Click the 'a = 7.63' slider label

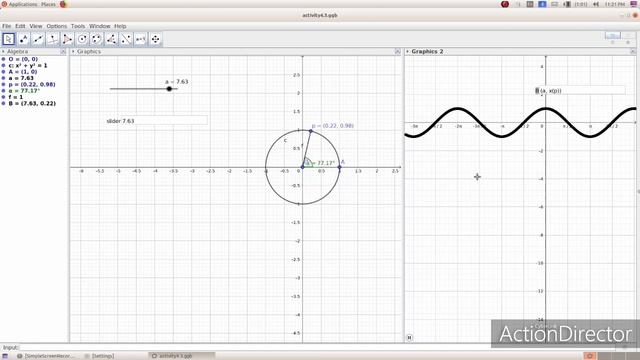[x=177, y=82]
